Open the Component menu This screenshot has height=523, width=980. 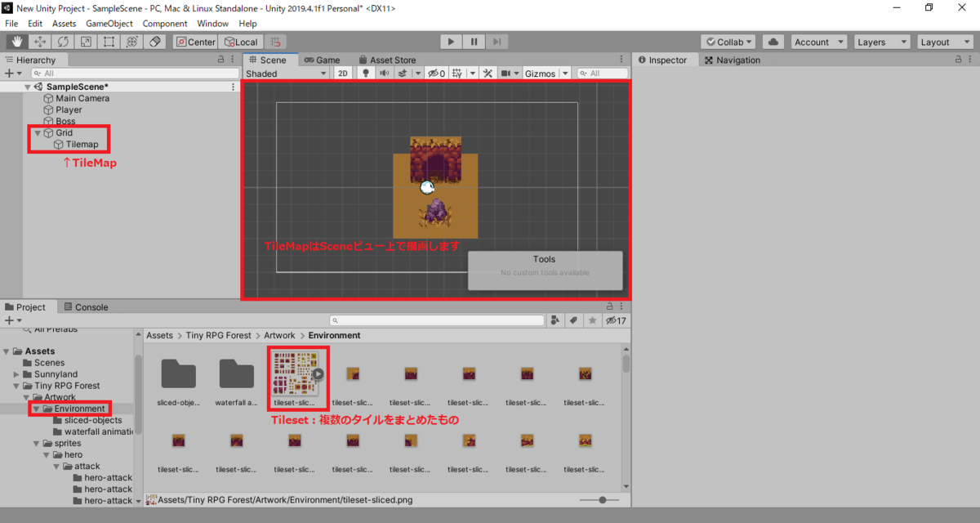tap(165, 24)
